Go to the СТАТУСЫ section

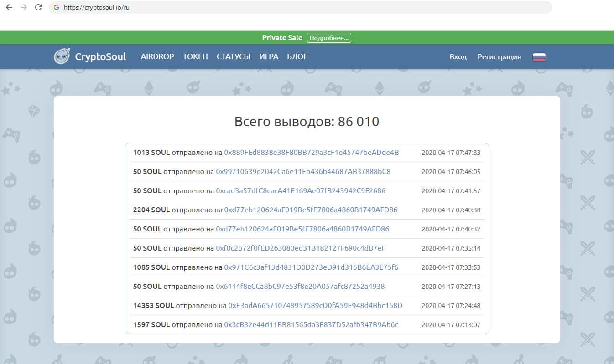[234, 57]
